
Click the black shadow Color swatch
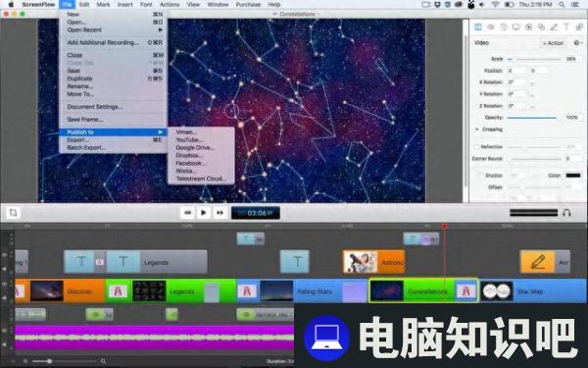coord(573,176)
